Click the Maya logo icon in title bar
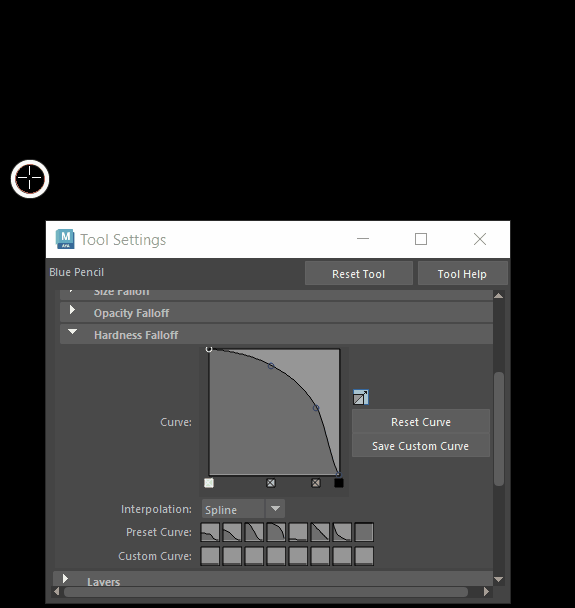The width and height of the screenshot is (575, 608). [65, 239]
